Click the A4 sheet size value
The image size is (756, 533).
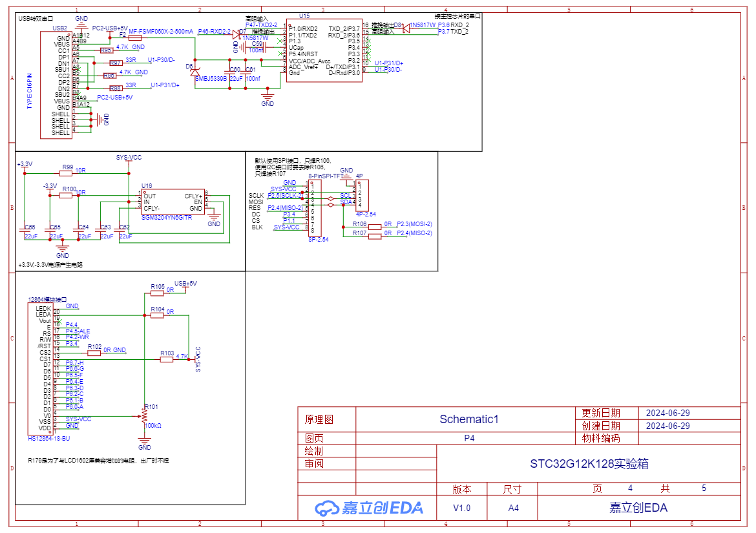click(x=514, y=508)
